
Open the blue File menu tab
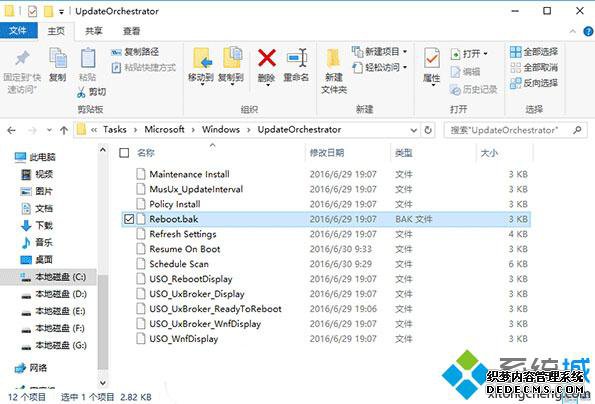pos(19,30)
